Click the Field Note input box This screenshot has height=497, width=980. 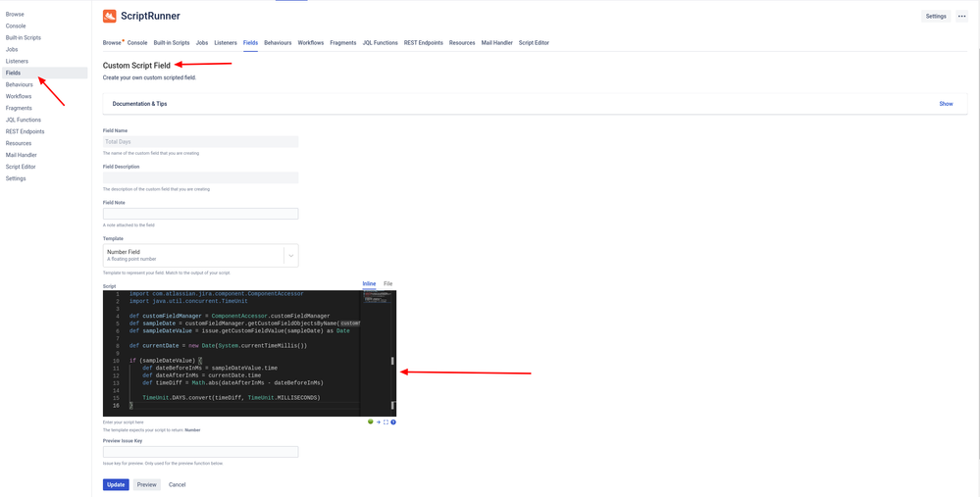(x=201, y=214)
